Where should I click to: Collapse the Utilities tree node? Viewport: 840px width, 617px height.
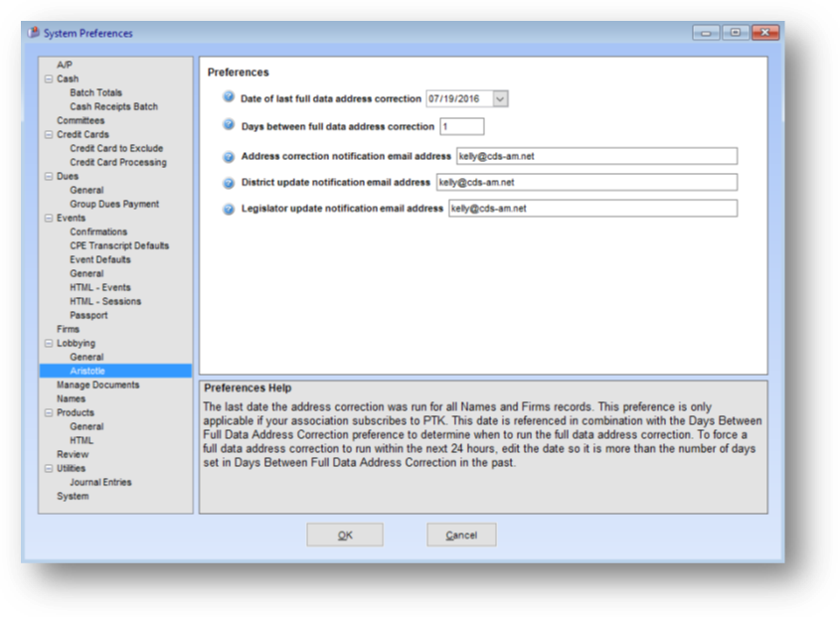(49, 469)
